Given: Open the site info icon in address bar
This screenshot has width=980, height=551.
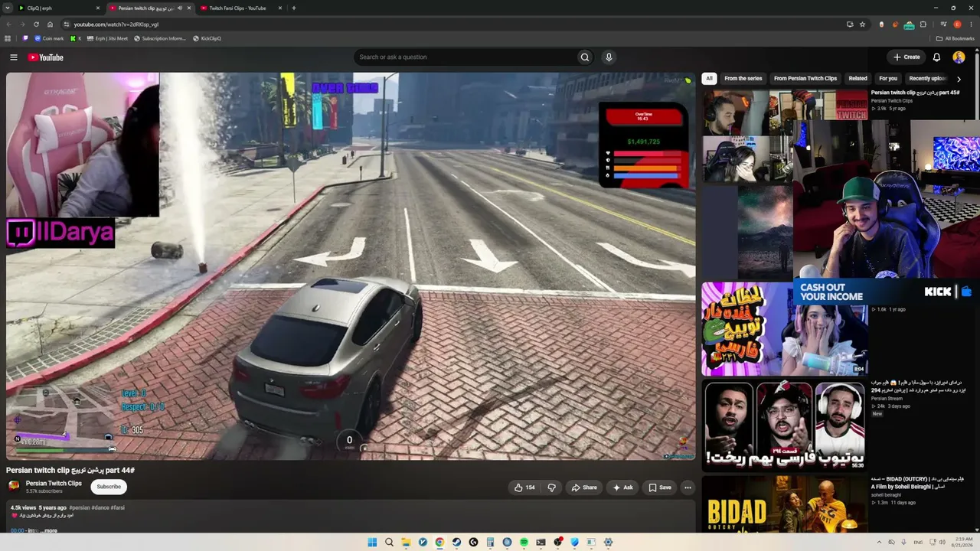Looking at the screenshot, I should coord(67,24).
